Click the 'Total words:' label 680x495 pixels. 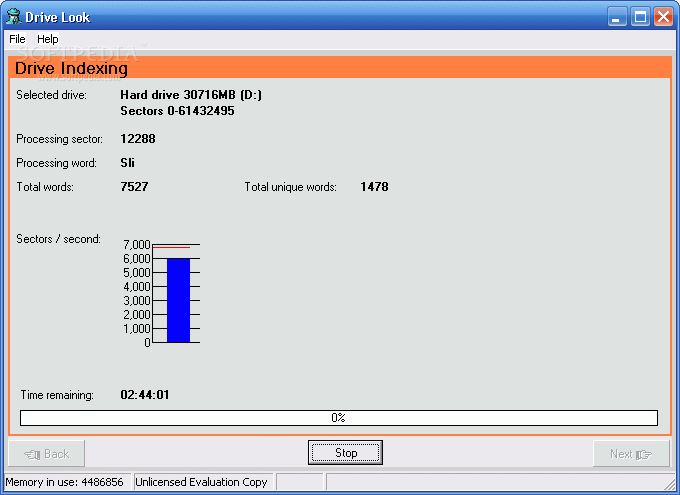[45, 187]
